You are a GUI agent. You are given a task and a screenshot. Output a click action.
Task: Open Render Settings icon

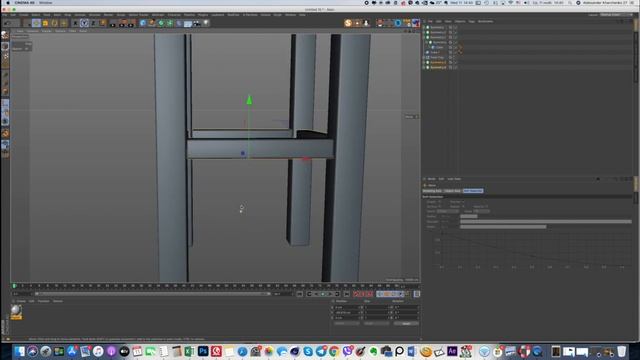131,23
